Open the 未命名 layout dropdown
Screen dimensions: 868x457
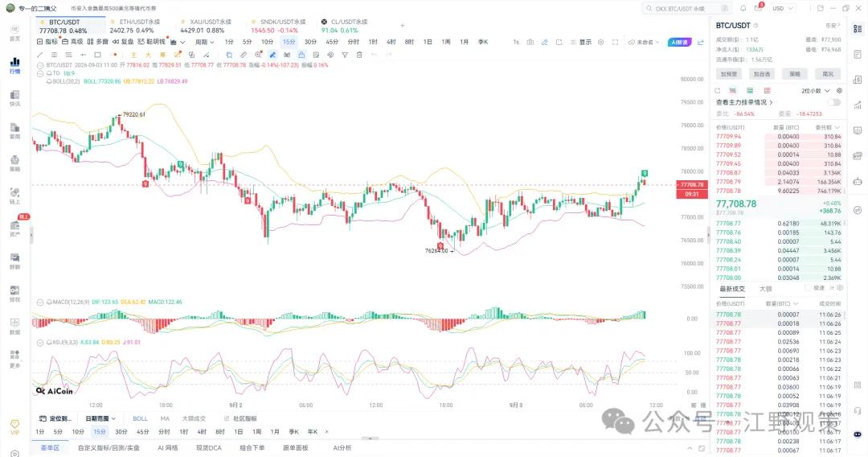(x=645, y=42)
